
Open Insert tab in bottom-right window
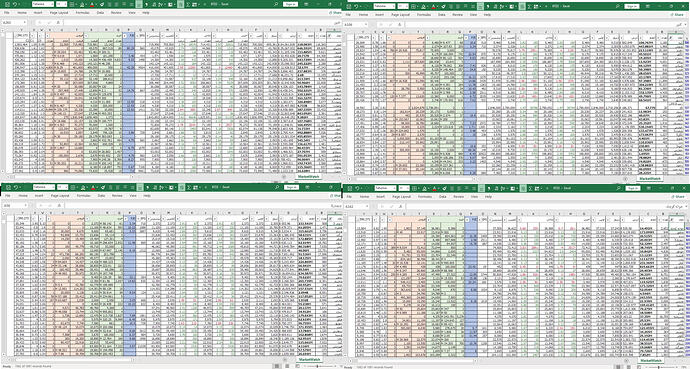(380, 197)
